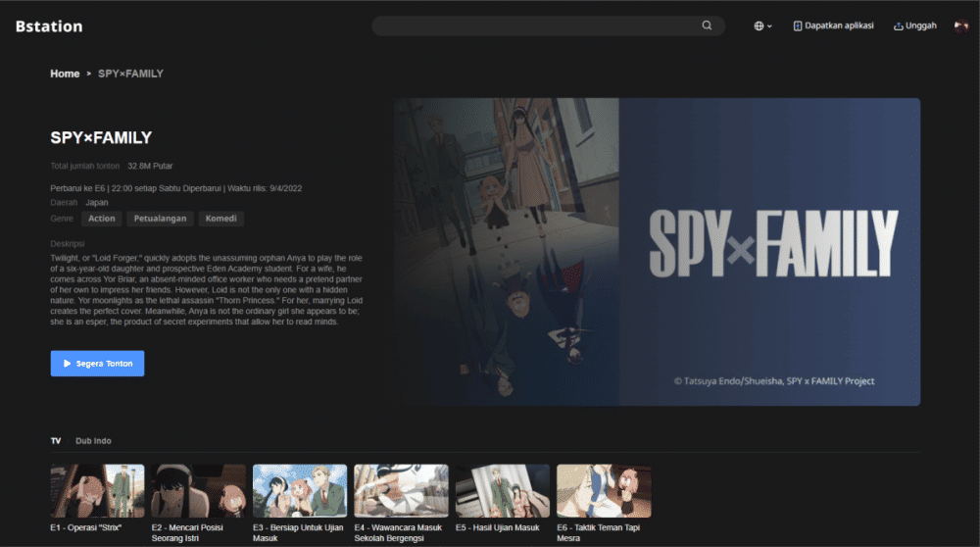Open episode E2 thumbnail
This screenshot has height=547, width=980.
point(199,491)
